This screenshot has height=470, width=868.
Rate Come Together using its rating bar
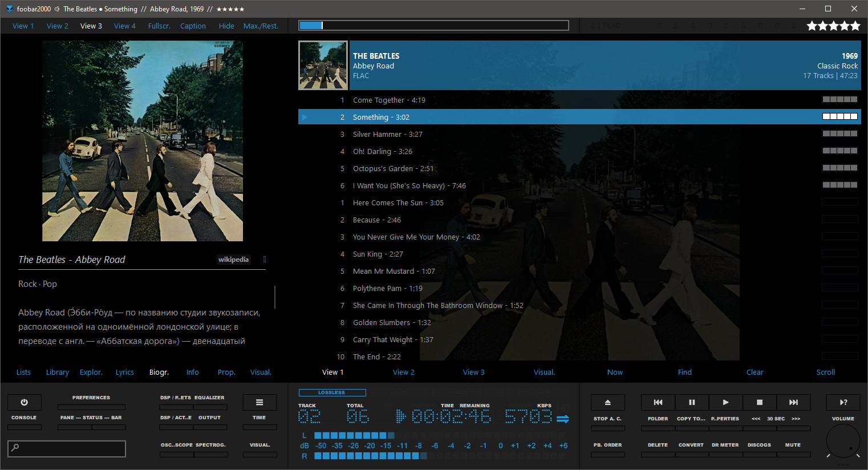839,99
